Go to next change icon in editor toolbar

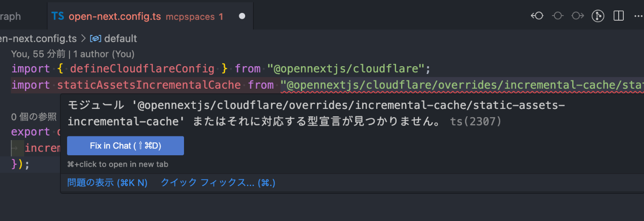pos(578,16)
